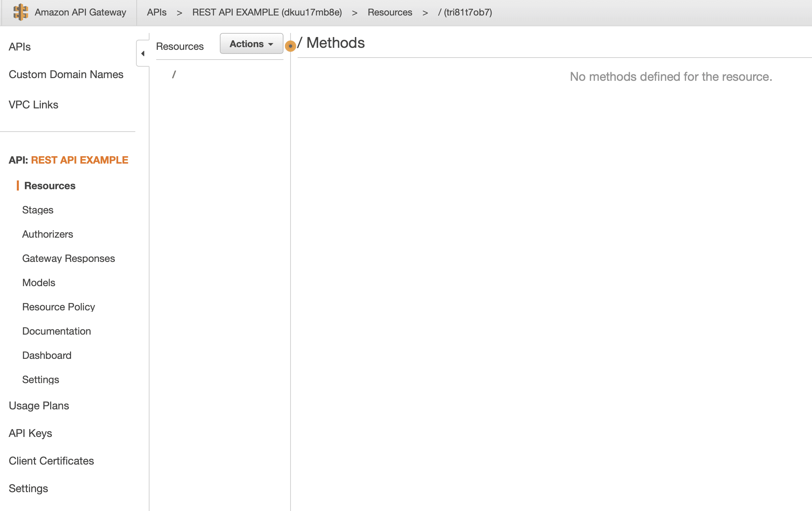
Task: Open the Authorizers section
Action: coord(47,234)
